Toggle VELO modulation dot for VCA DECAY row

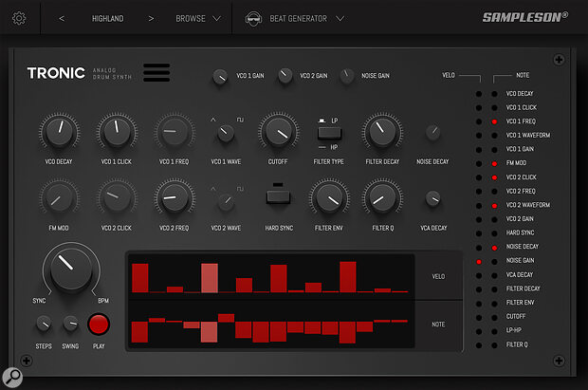[479, 275]
